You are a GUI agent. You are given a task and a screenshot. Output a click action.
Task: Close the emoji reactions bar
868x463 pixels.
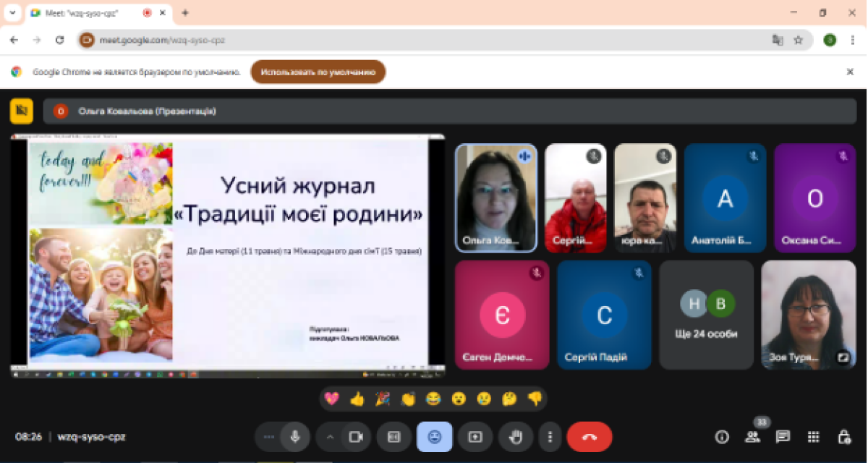pyautogui.click(x=435, y=437)
